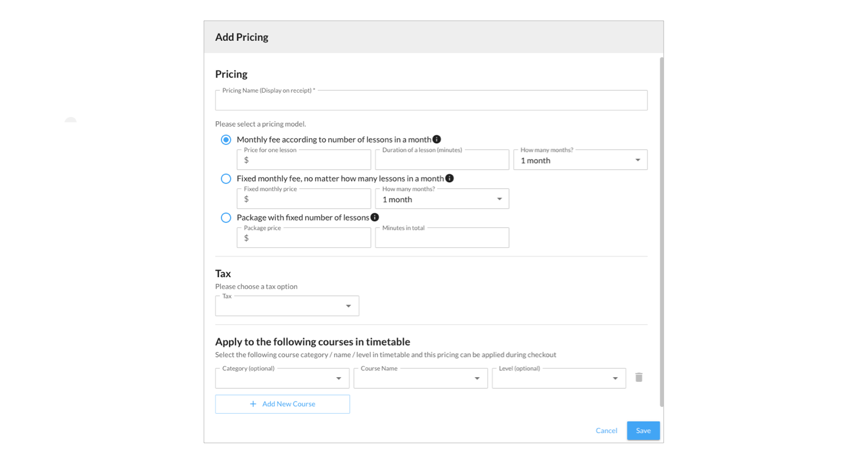Focus Duration of a lesson (minutes) field
The image size is (868, 463).
tap(442, 160)
